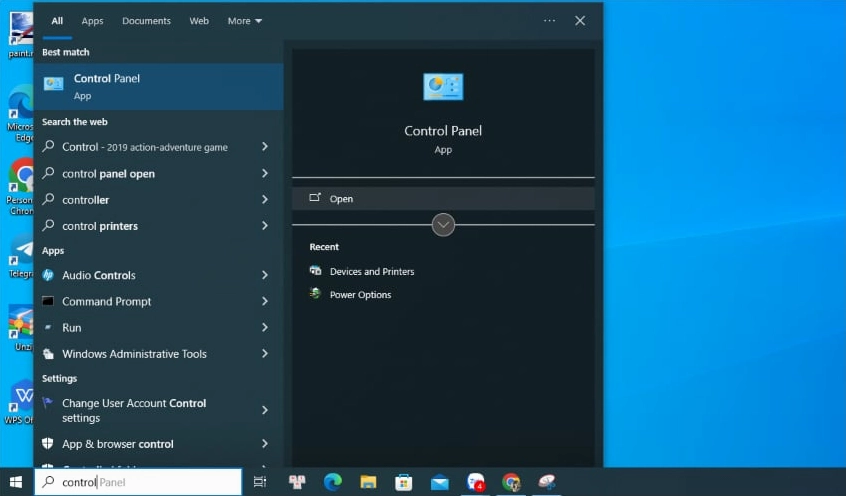Open the More dropdown filter
This screenshot has width=846, height=496.
point(244,21)
